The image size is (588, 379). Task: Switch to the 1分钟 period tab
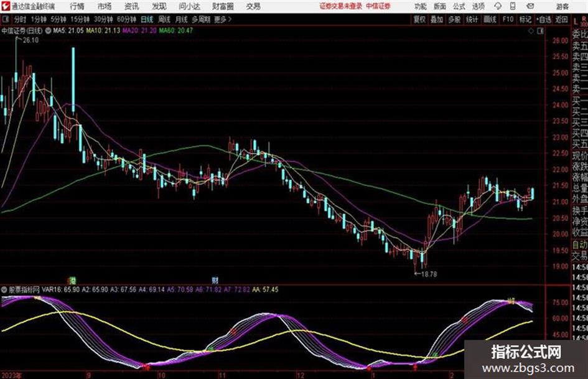click(x=38, y=19)
